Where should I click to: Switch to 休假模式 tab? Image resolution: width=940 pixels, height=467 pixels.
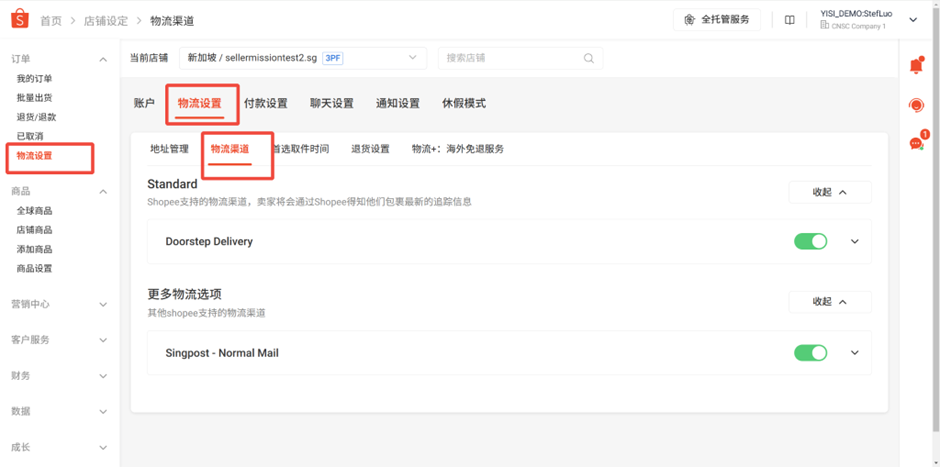pyautogui.click(x=464, y=103)
